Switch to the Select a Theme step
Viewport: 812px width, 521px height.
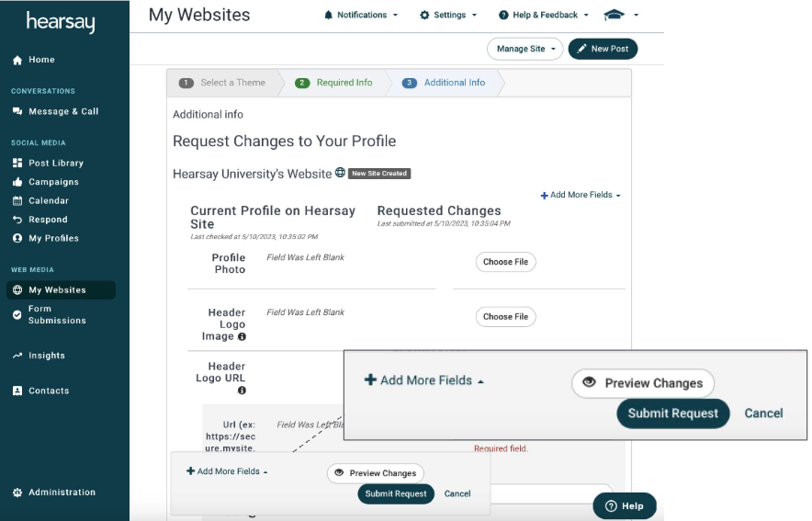[x=222, y=83]
